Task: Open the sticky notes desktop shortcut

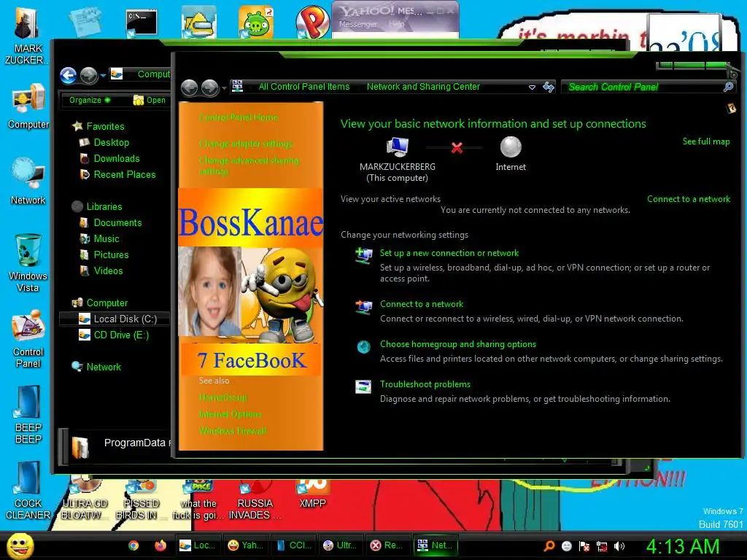Action: coord(85,22)
